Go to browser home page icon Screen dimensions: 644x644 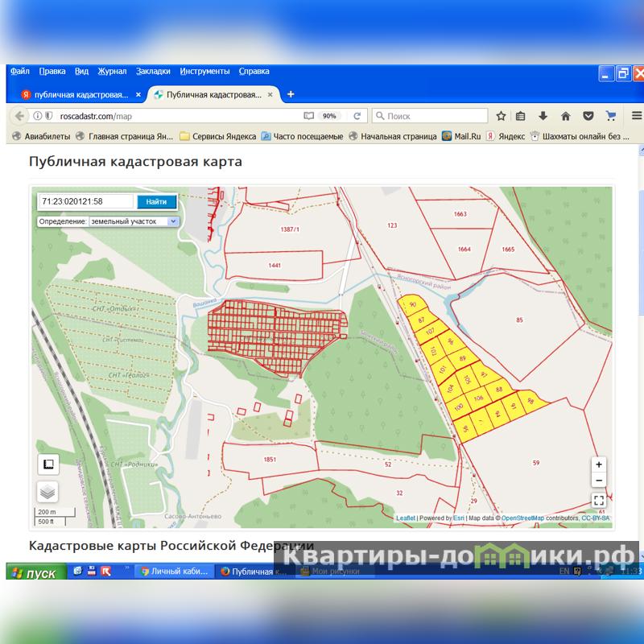click(x=566, y=116)
